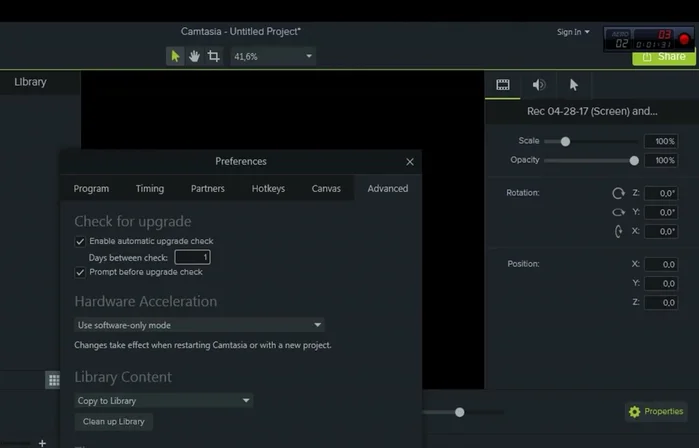This screenshot has height=448, width=699.
Task: Click the Z rotation dial icon
Action: click(618, 193)
